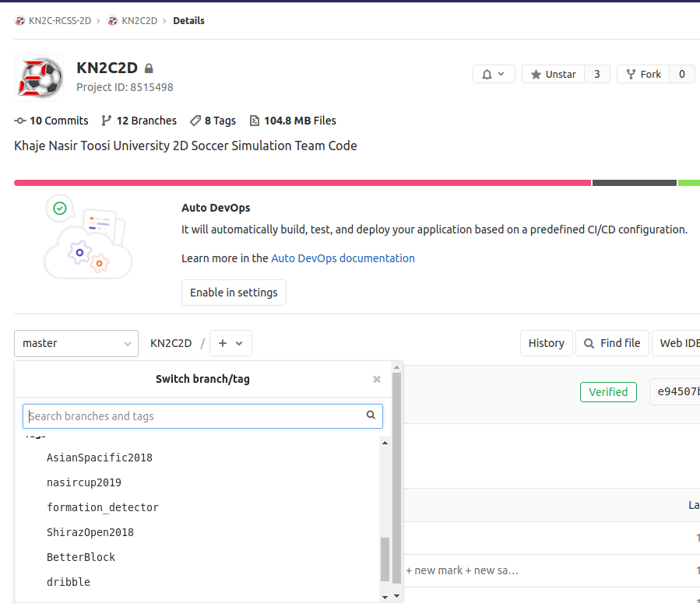700x603 pixels.
Task: Click the commit message '+ new mark + new sa…'
Action: (462, 570)
